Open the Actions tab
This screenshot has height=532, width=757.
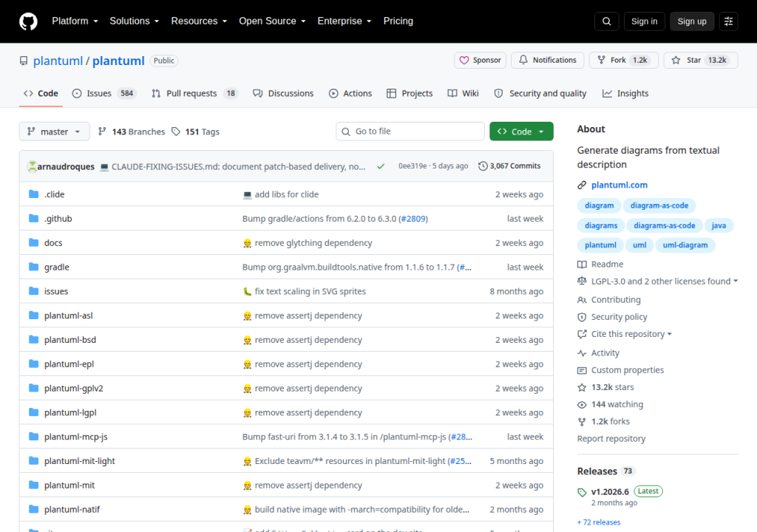coord(350,93)
